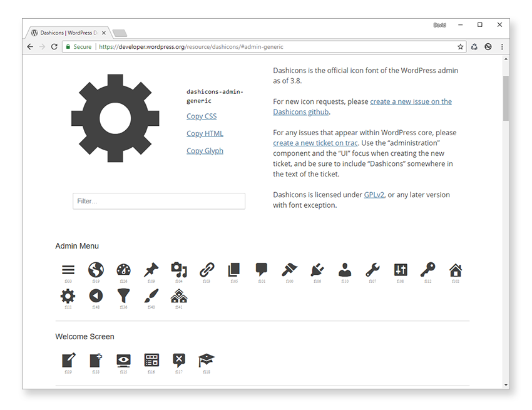Viewport: 532px width, 410px height.
Task: Select the camera and music media dashicon
Action: click(179, 270)
